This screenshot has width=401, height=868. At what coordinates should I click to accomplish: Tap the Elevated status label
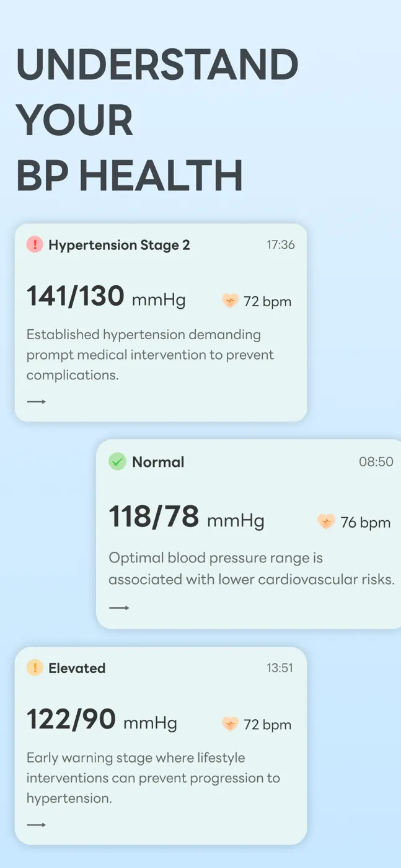(x=77, y=668)
